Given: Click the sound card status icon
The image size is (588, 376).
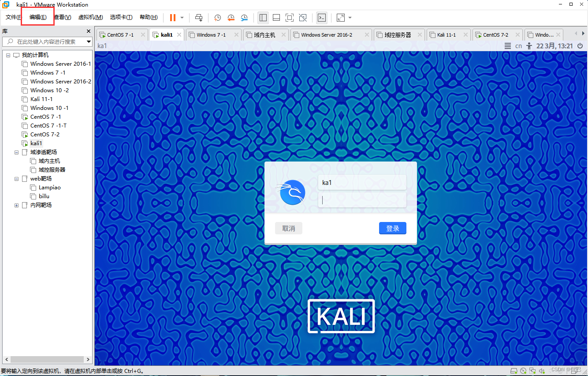Looking at the screenshot, I should (x=542, y=370).
